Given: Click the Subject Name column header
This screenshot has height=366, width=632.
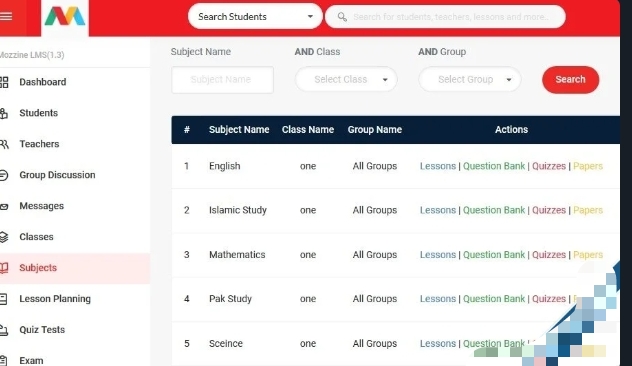Looking at the screenshot, I should (x=239, y=130).
